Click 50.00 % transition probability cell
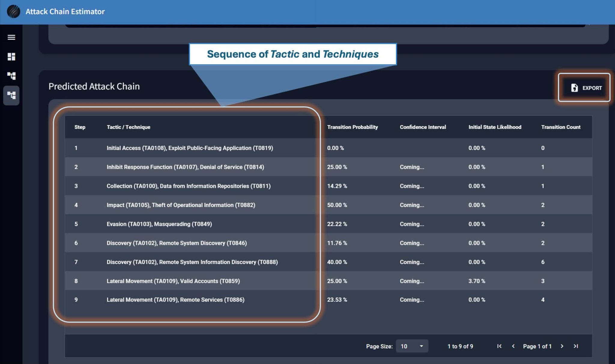Viewport: 615px width, 364px height. click(x=337, y=205)
